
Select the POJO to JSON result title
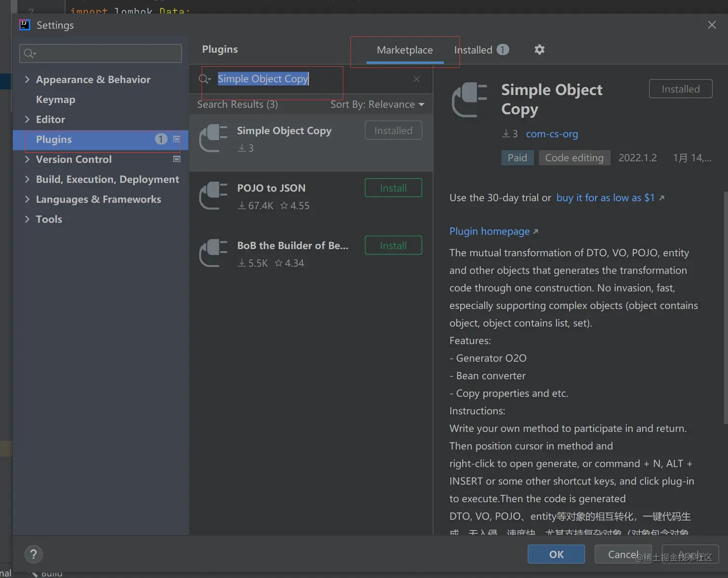(x=271, y=188)
